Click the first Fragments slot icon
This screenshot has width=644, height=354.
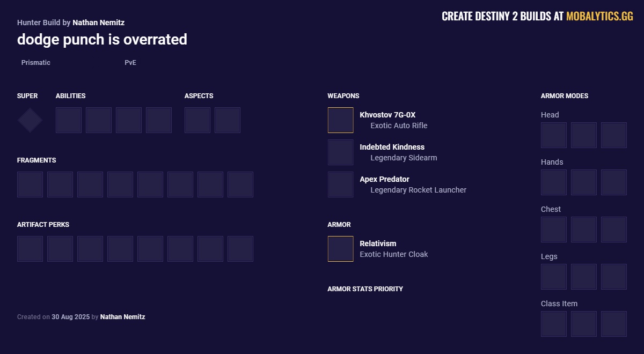pyautogui.click(x=30, y=185)
